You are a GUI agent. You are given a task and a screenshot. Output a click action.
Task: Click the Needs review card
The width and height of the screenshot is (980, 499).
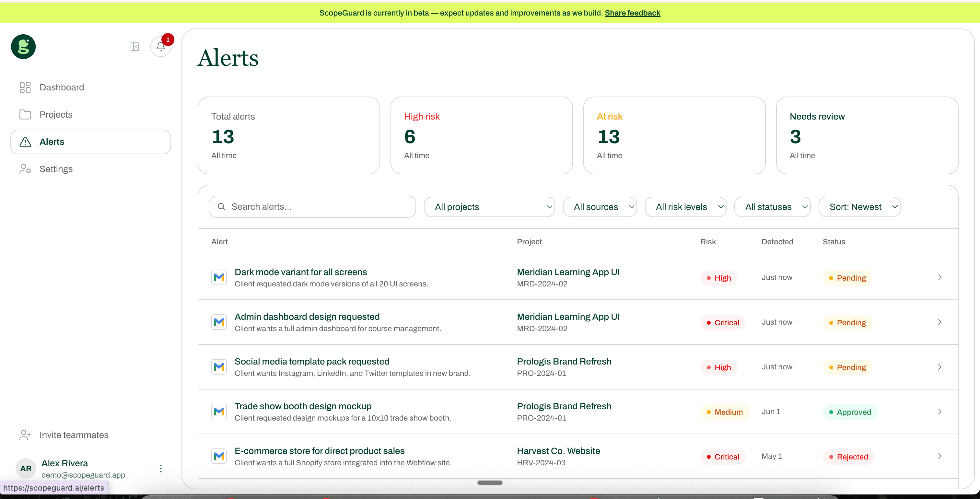[x=867, y=135]
